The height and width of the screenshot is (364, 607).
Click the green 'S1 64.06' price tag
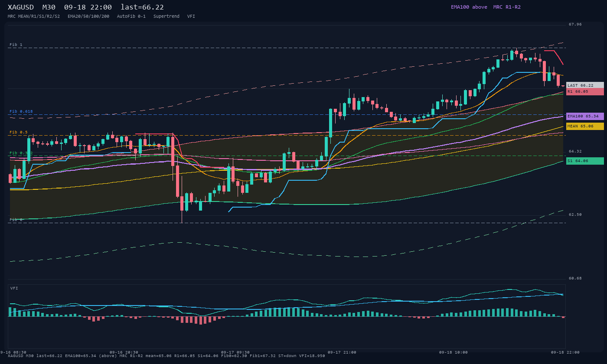point(585,161)
